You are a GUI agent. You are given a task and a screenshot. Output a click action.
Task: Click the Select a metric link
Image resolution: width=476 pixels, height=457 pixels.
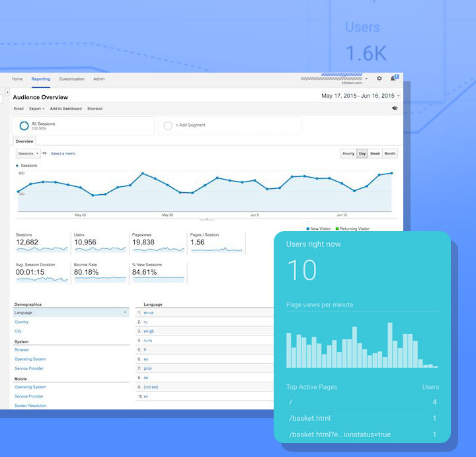click(x=63, y=153)
